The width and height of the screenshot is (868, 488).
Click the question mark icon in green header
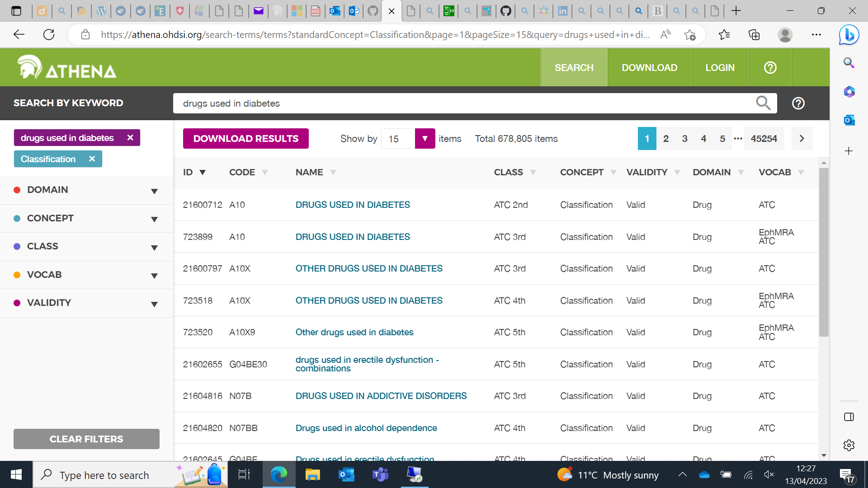click(x=770, y=68)
